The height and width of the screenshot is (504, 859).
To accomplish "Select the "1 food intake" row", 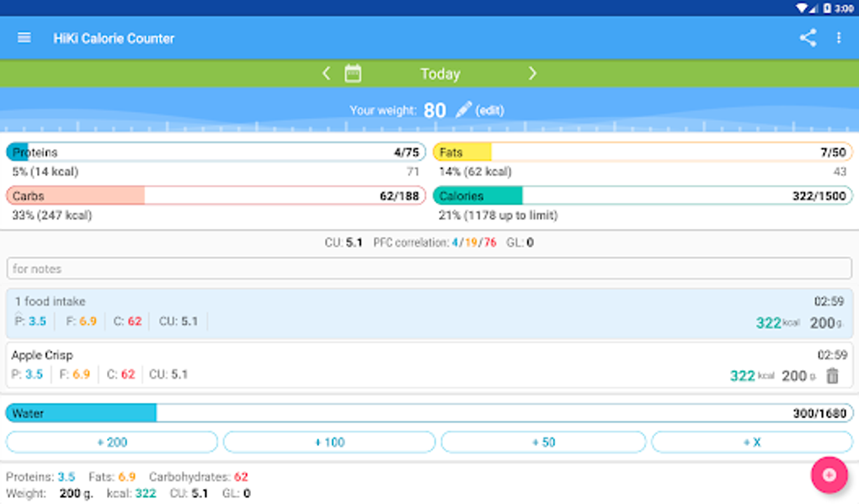I will click(x=429, y=313).
